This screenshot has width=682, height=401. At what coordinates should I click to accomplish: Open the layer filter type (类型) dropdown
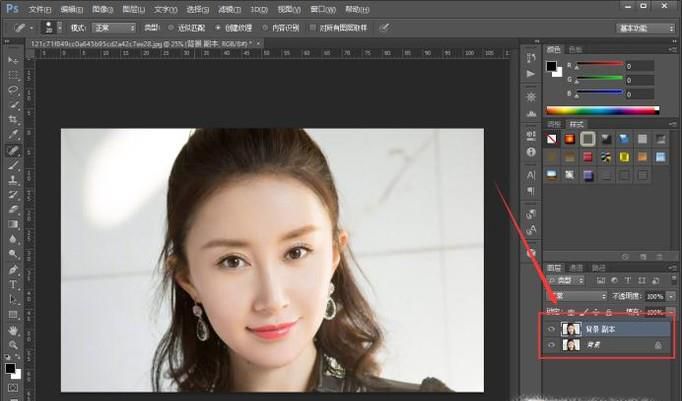[566, 281]
